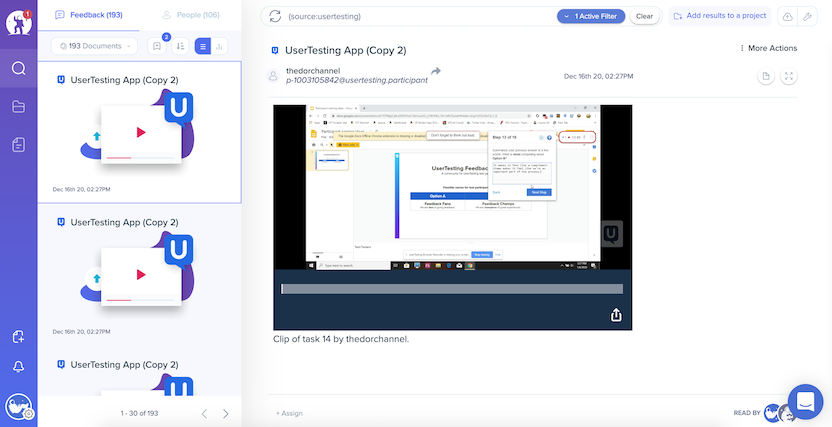This screenshot has width=832, height=427.
Task: Click the sort order icon
Action: pos(180,46)
